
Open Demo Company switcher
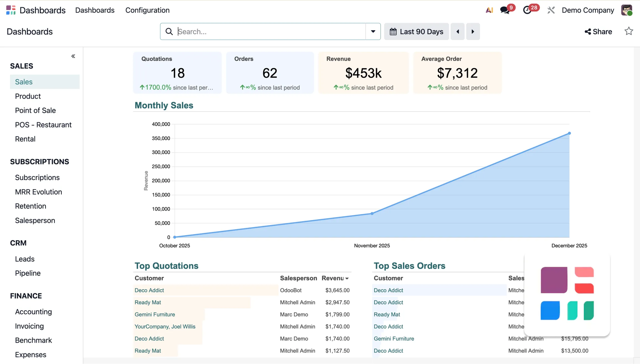click(x=588, y=10)
